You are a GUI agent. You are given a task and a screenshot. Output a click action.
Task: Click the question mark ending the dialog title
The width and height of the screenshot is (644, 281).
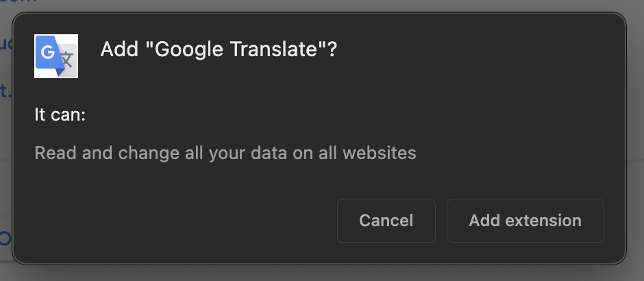pyautogui.click(x=332, y=50)
